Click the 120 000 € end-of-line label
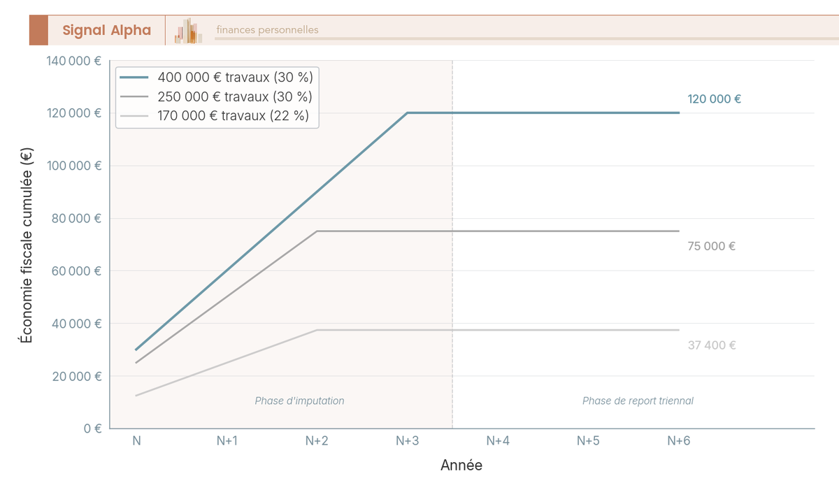 (714, 99)
